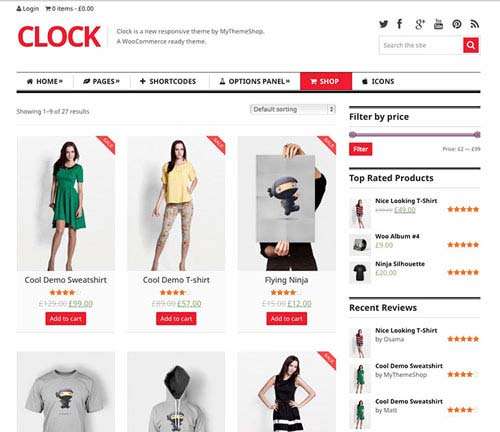The height and width of the screenshot is (432, 500).
Task: Focus the Search the site field
Action: 421,45
